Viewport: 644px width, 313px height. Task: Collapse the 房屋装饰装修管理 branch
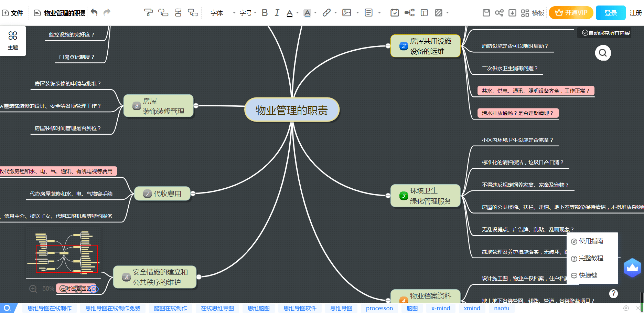click(196, 106)
